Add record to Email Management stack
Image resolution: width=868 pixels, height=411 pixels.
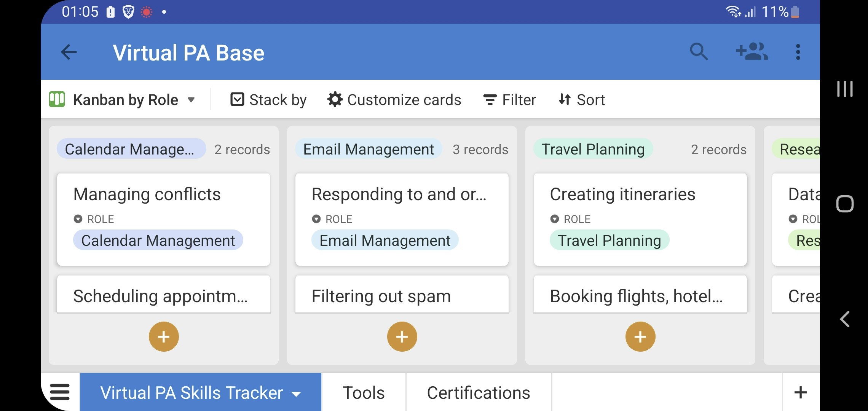click(402, 337)
